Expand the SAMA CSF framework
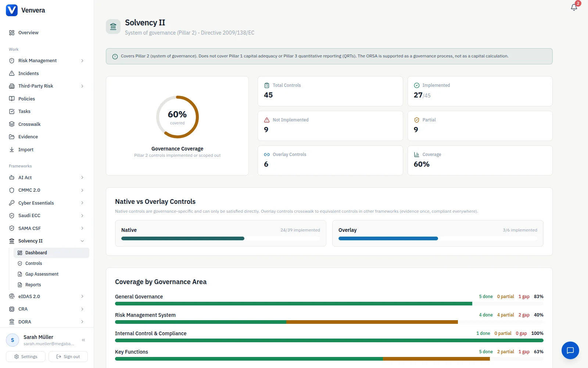The width and height of the screenshot is (588, 368). (82, 228)
